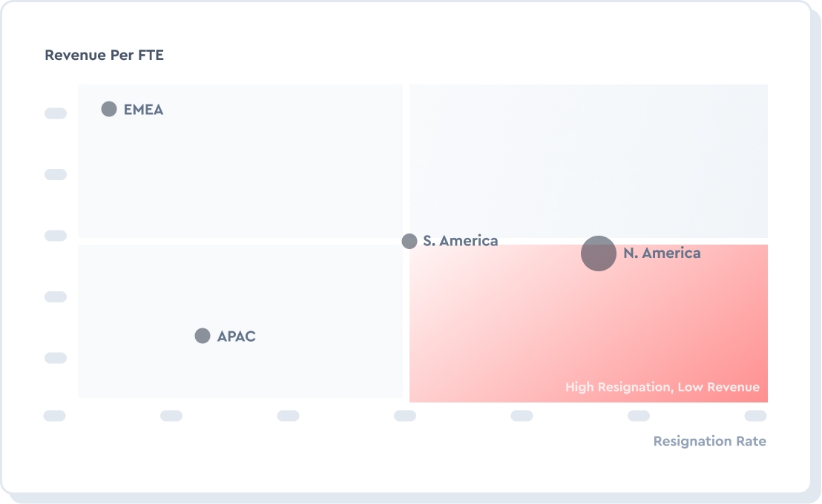Click the rightmost x-axis tick placeholder
The height and width of the screenshot is (504, 822).
(755, 416)
